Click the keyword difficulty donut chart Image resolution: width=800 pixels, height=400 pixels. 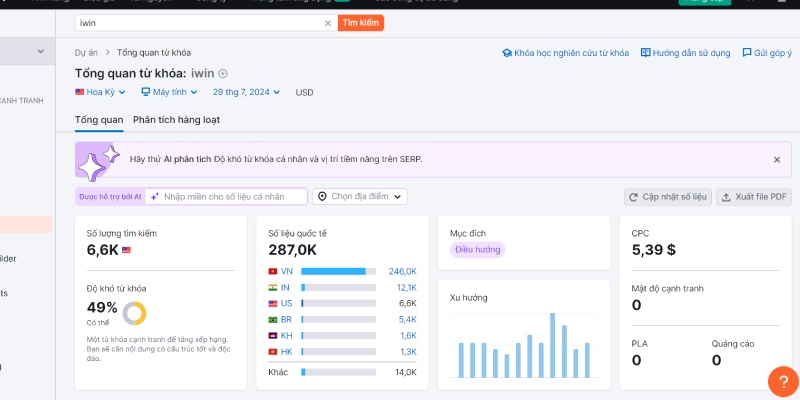pyautogui.click(x=134, y=313)
